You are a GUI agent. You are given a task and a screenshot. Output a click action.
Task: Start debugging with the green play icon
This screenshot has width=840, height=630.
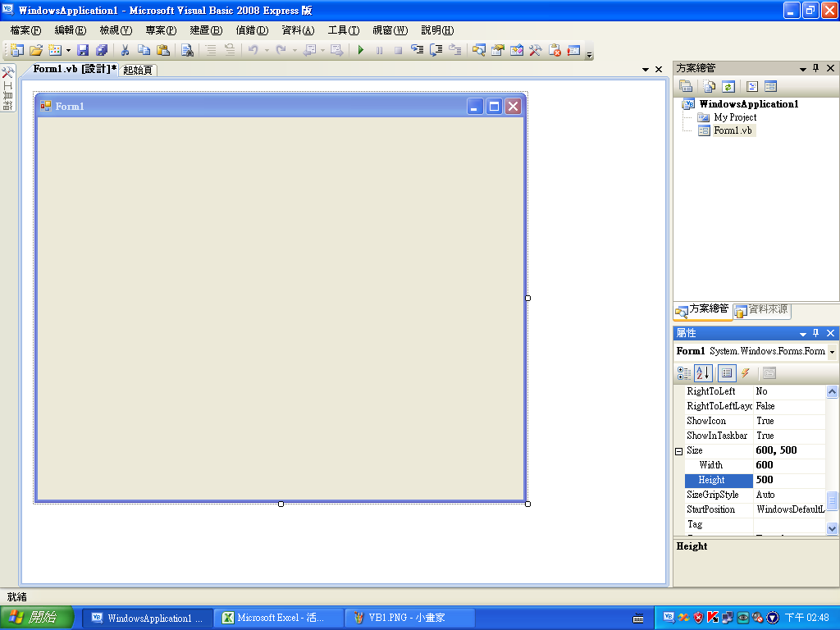click(x=361, y=50)
